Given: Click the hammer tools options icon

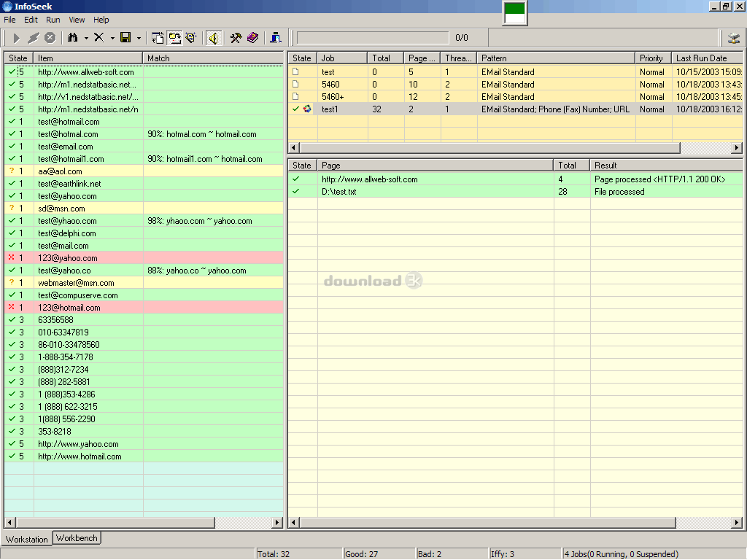Looking at the screenshot, I should point(236,38).
